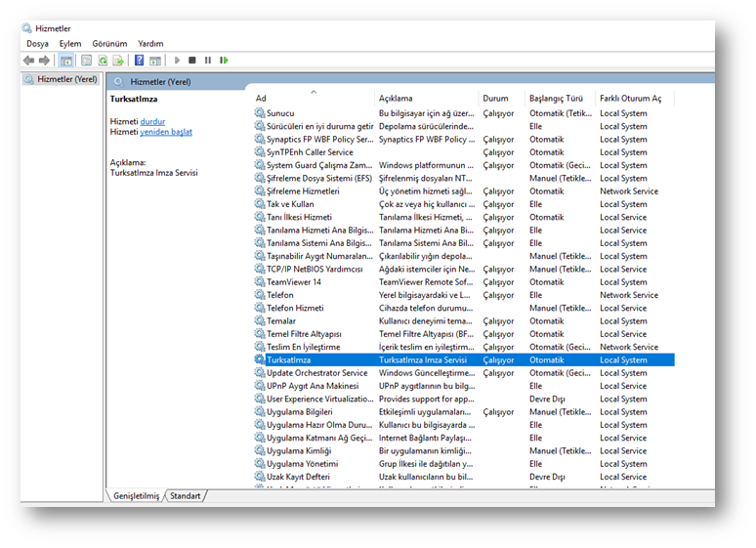Select Hizmetler (Yerel) in left tree
Image resolution: width=756 pixels, height=548 pixels.
pyautogui.click(x=66, y=79)
